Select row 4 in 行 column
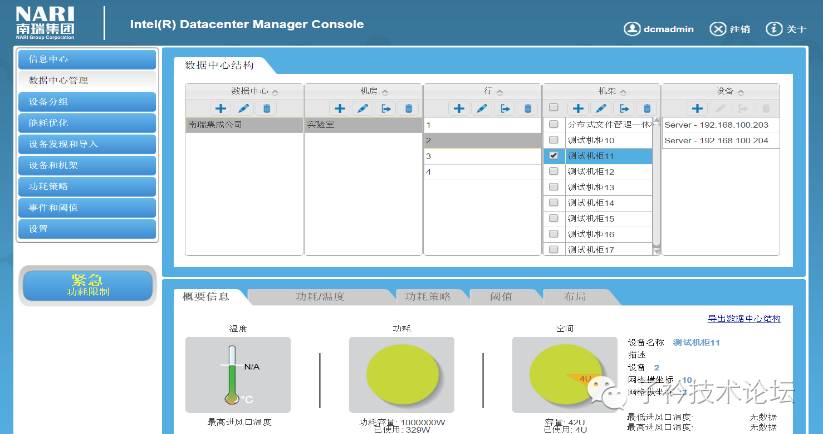The height and width of the screenshot is (434, 823). (482, 172)
